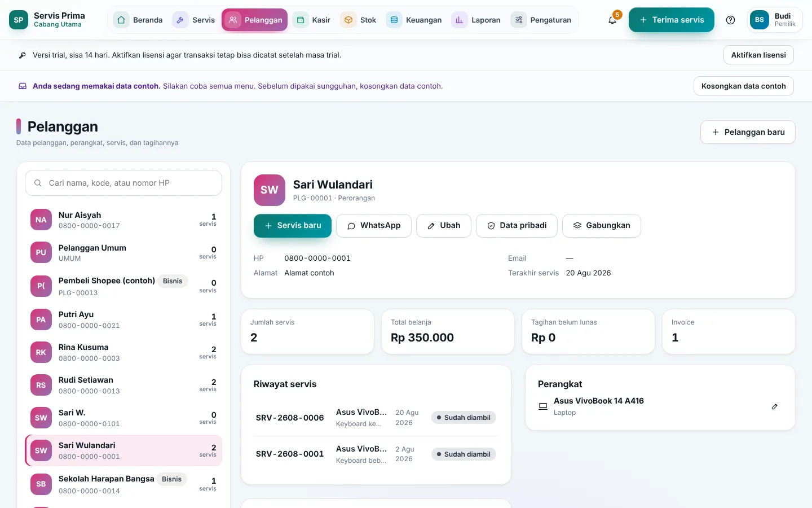The height and width of the screenshot is (508, 812).
Task: Open Laporan reports tab
Action: tap(476, 20)
